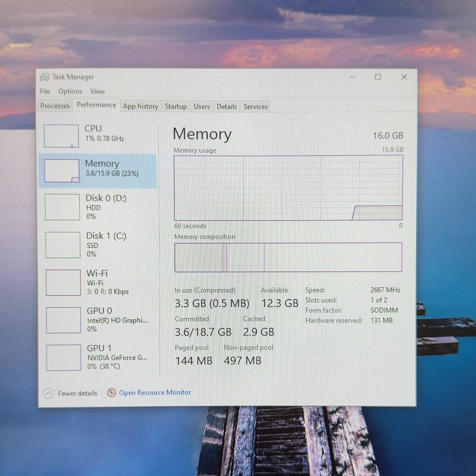Click the Task Manager title bar icon

click(x=45, y=77)
